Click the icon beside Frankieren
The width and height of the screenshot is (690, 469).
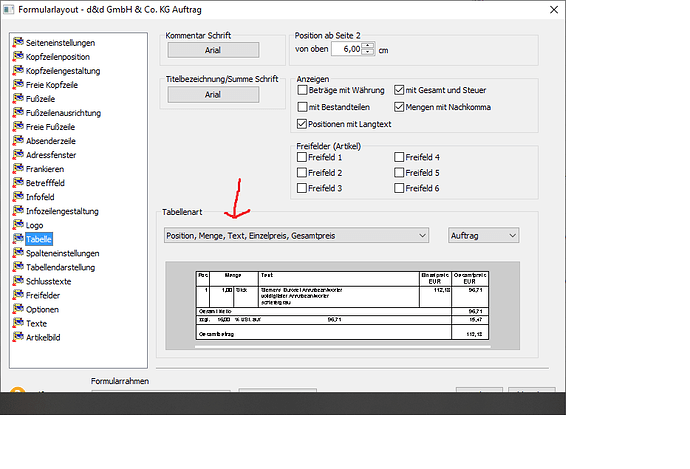[18, 169]
